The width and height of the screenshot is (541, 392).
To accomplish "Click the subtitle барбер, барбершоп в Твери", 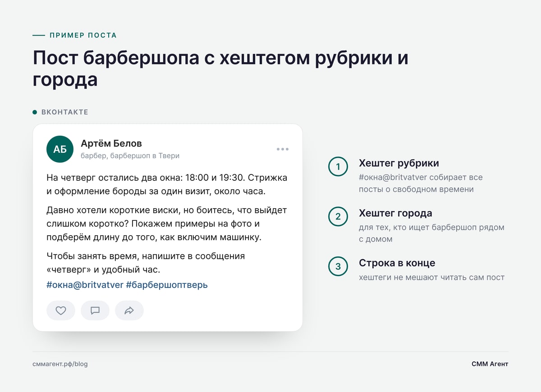I will (130, 156).
